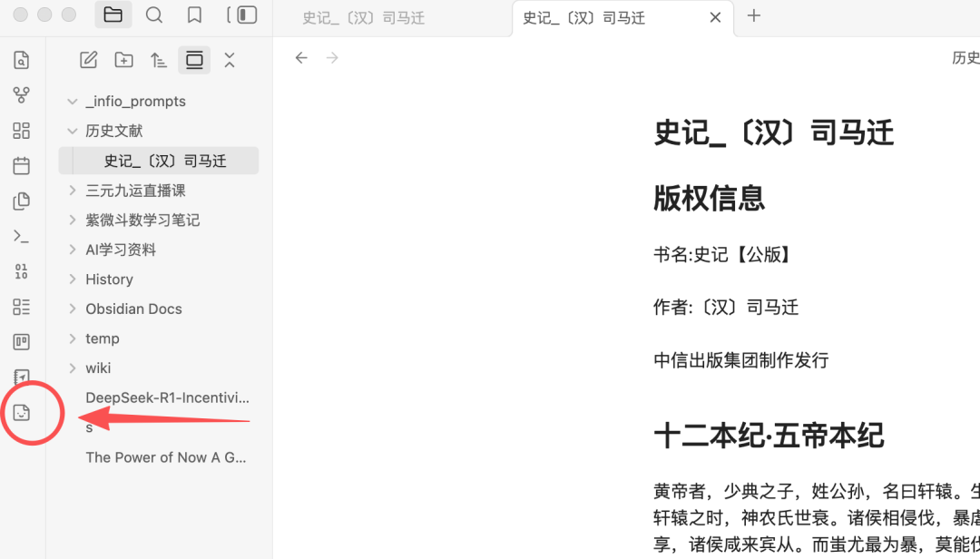
Task: Click the binary 01/10 ribbon icon
Action: click(21, 271)
